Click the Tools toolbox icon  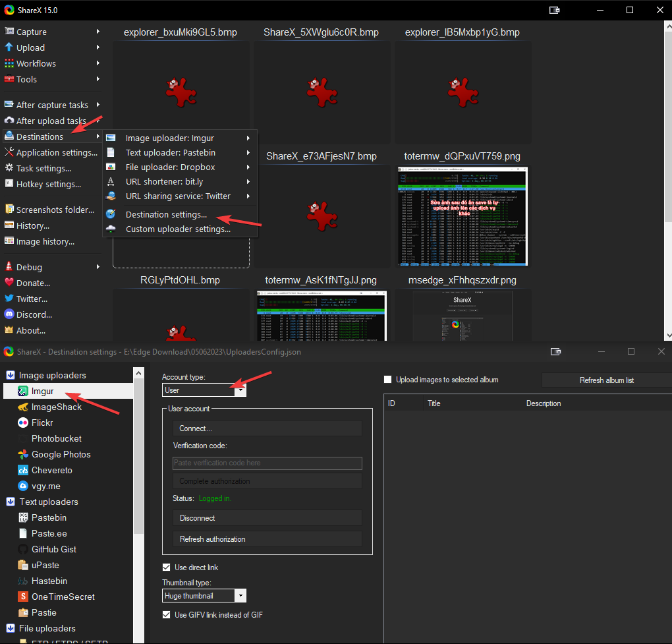coord(9,79)
